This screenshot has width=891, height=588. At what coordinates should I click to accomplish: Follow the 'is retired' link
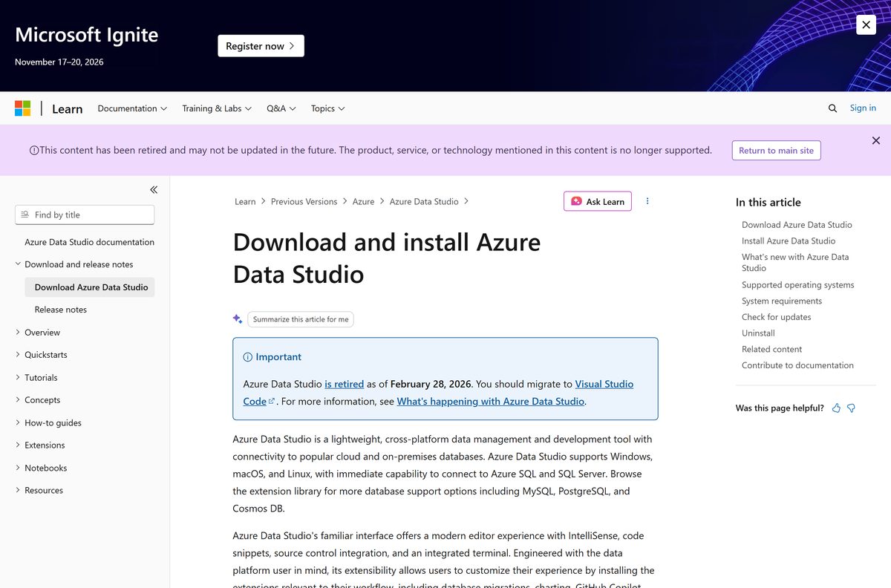click(x=345, y=385)
